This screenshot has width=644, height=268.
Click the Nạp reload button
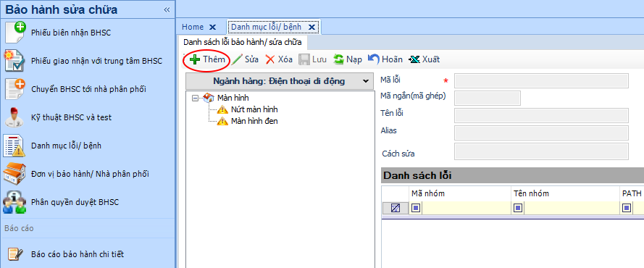348,59
